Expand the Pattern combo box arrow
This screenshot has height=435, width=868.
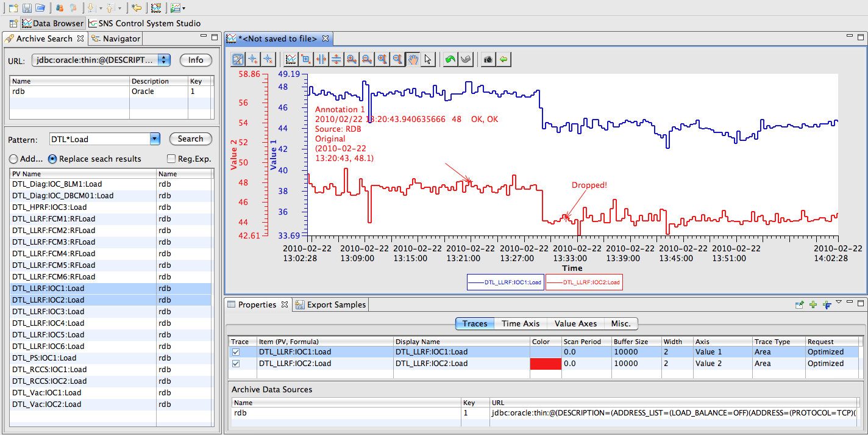[155, 139]
